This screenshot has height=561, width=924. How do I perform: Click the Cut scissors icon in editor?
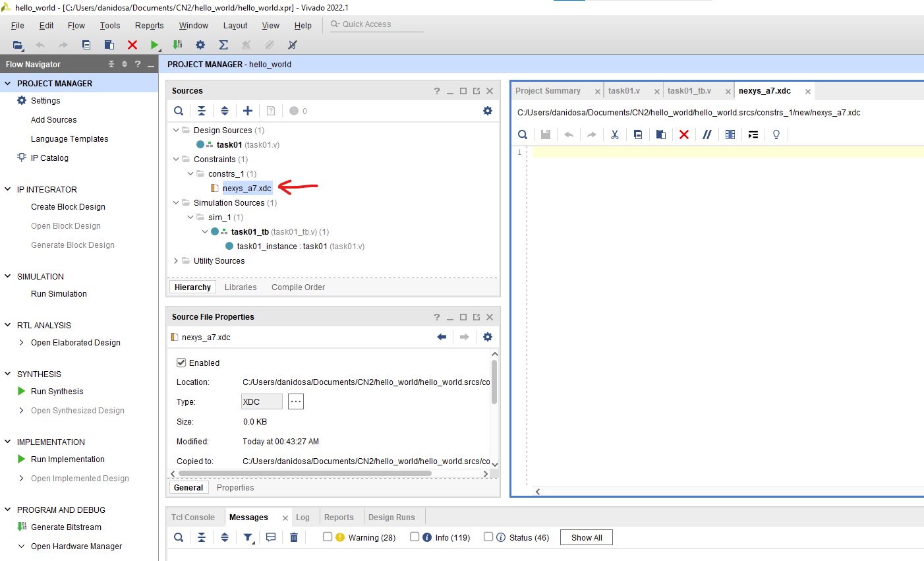point(615,134)
